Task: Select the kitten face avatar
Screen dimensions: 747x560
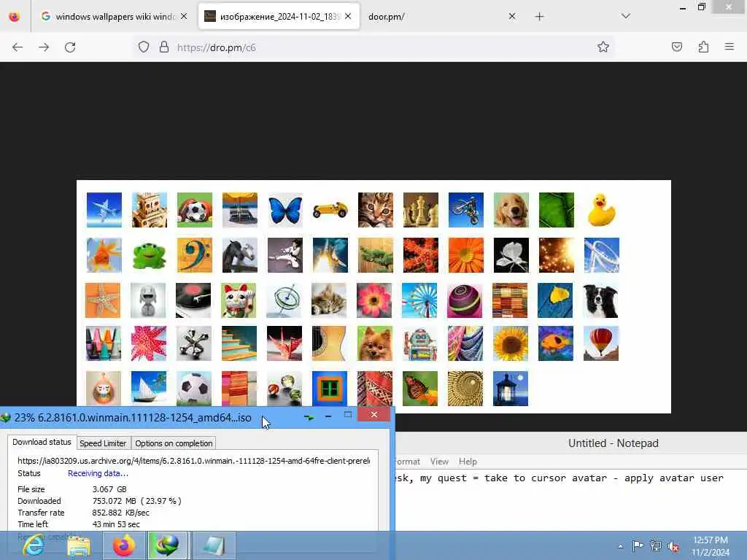Action: [376, 210]
